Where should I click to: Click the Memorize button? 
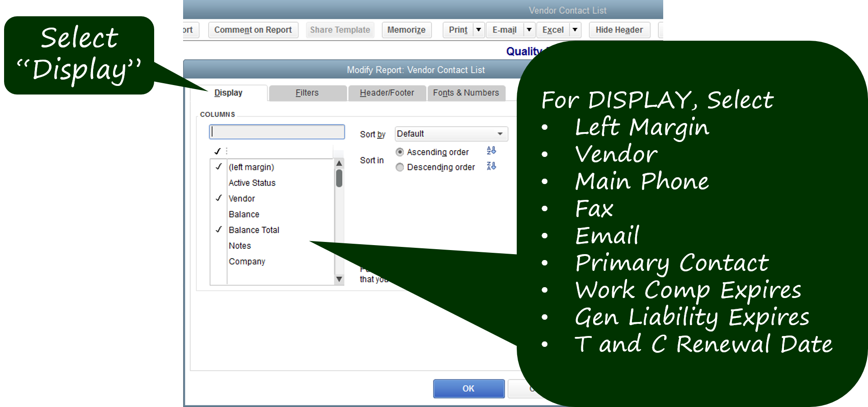point(406,30)
